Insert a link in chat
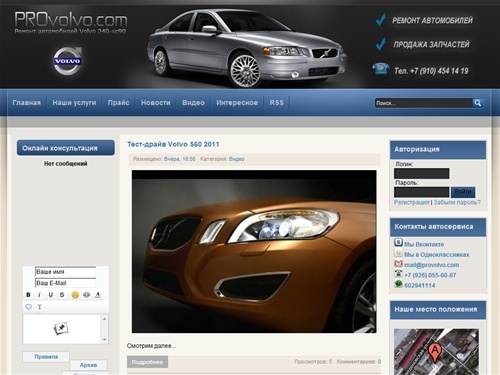 pos(87,295)
